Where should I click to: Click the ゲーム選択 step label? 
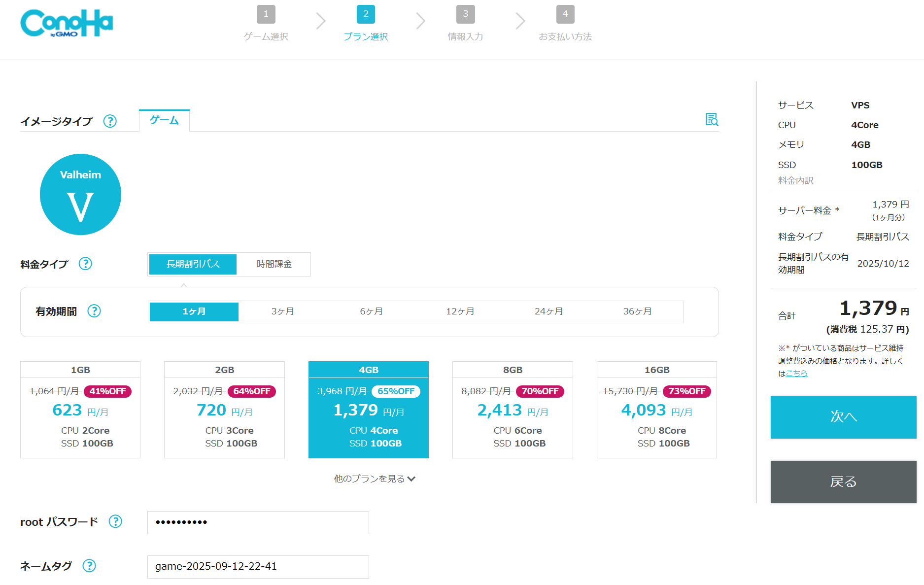coord(266,36)
